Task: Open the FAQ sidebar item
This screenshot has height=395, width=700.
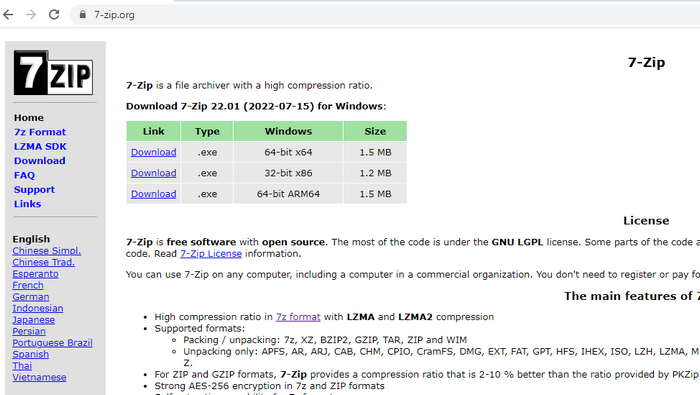Action: pyautogui.click(x=24, y=175)
